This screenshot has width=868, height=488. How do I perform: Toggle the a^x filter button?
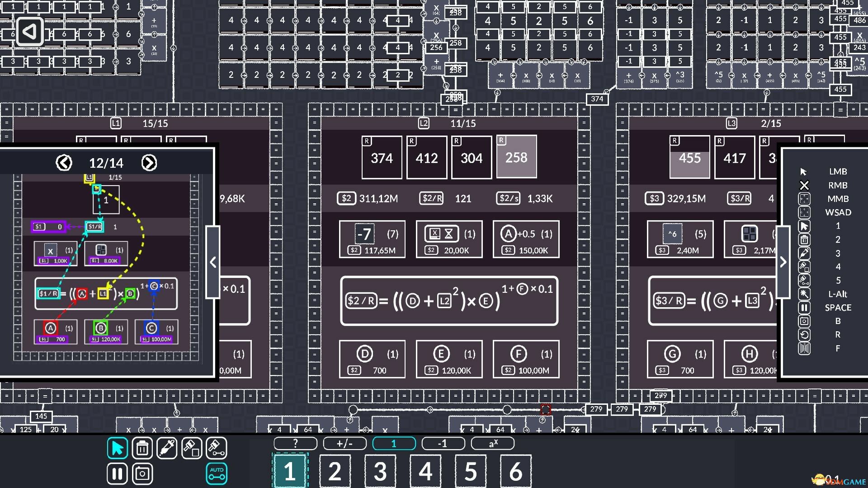[x=493, y=443]
